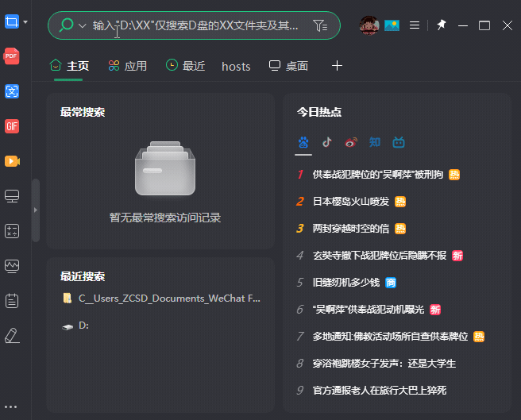Pin the window on top

tap(442, 25)
